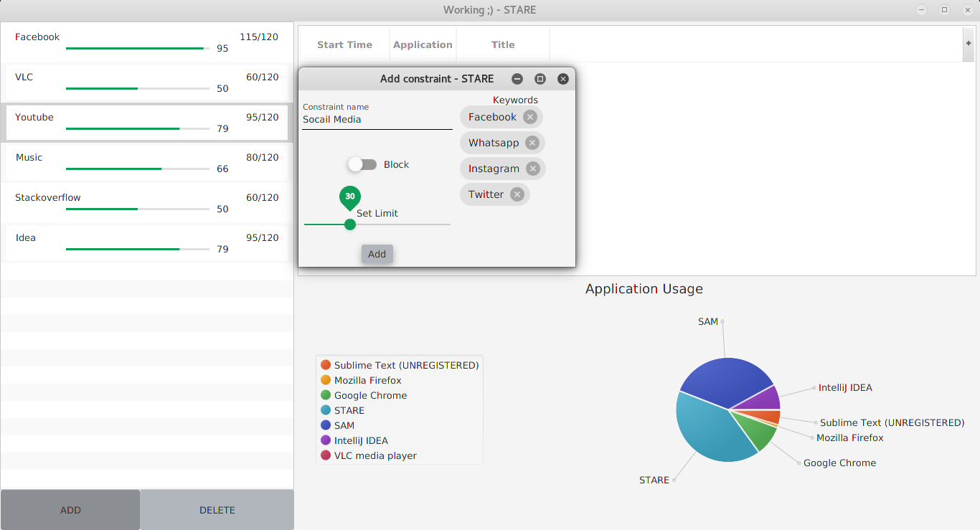
Task: Click the 115/120 value for Facebook
Action: point(259,37)
